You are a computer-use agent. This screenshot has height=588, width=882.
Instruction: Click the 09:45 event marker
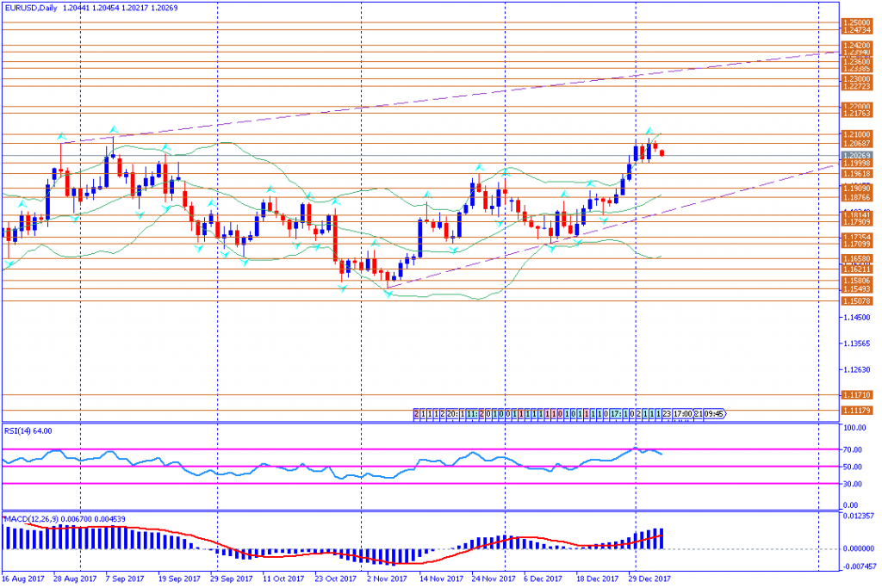pos(714,414)
